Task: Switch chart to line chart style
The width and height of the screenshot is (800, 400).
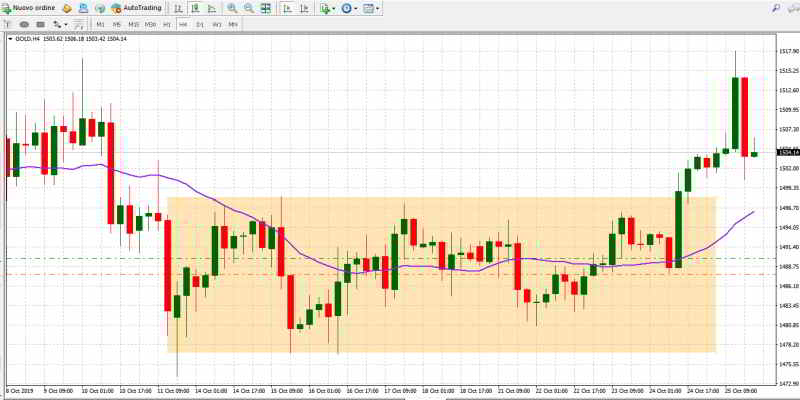Action: pyautogui.click(x=211, y=8)
